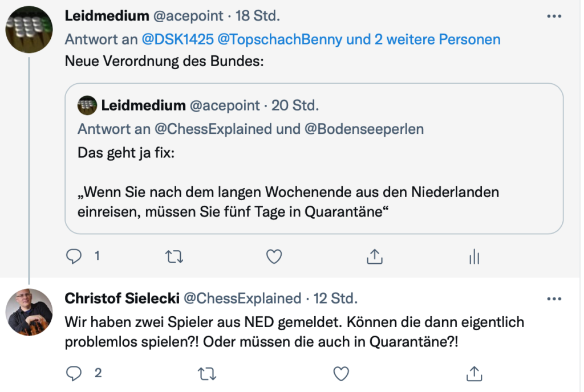
Task: Click the Christof Sielecki display name
Action: coord(122,299)
